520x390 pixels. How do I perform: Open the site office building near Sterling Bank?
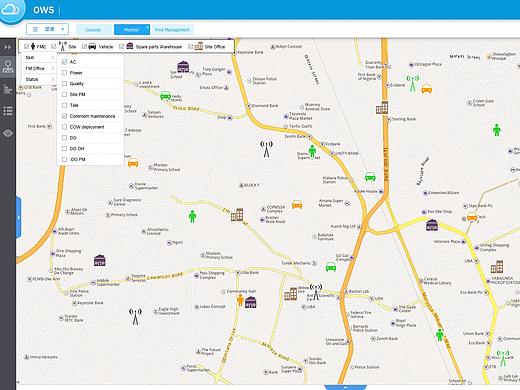click(x=382, y=108)
